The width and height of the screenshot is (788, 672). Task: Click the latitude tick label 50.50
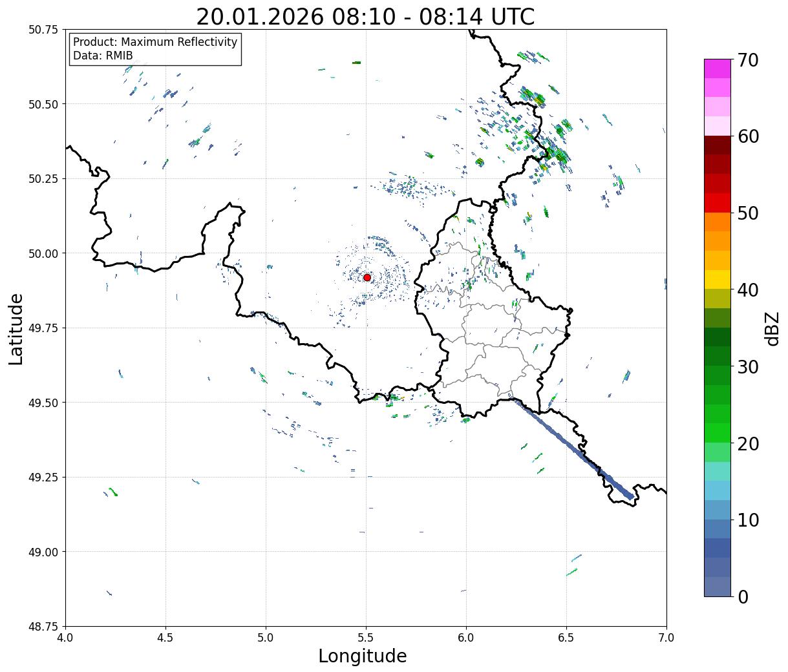(x=44, y=104)
